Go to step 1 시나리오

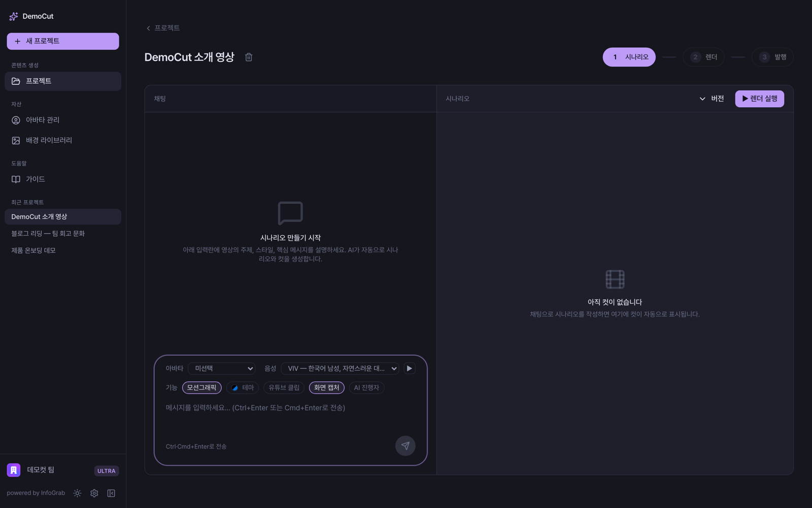pos(629,57)
